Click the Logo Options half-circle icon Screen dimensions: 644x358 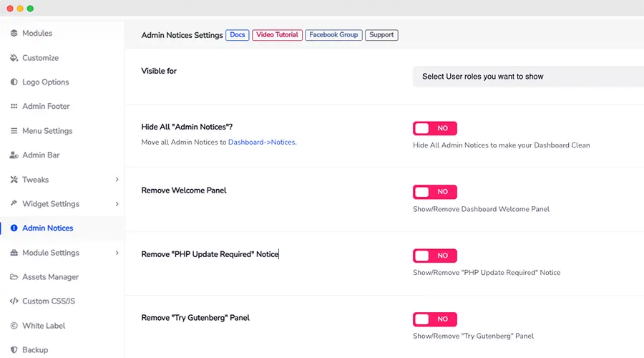pyautogui.click(x=14, y=82)
